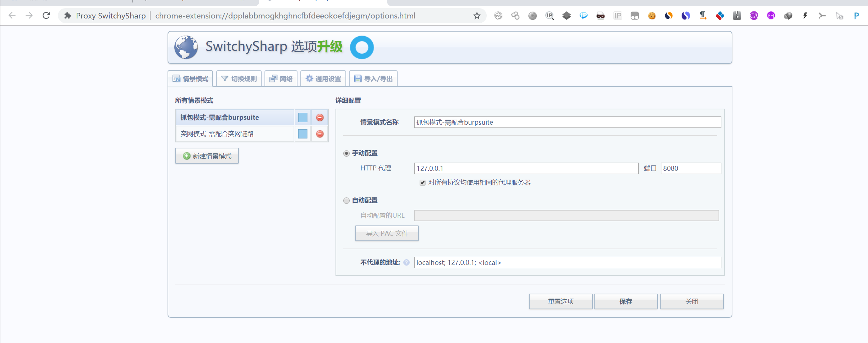
Task: Open the grey square pin extension icon
Action: click(x=737, y=16)
